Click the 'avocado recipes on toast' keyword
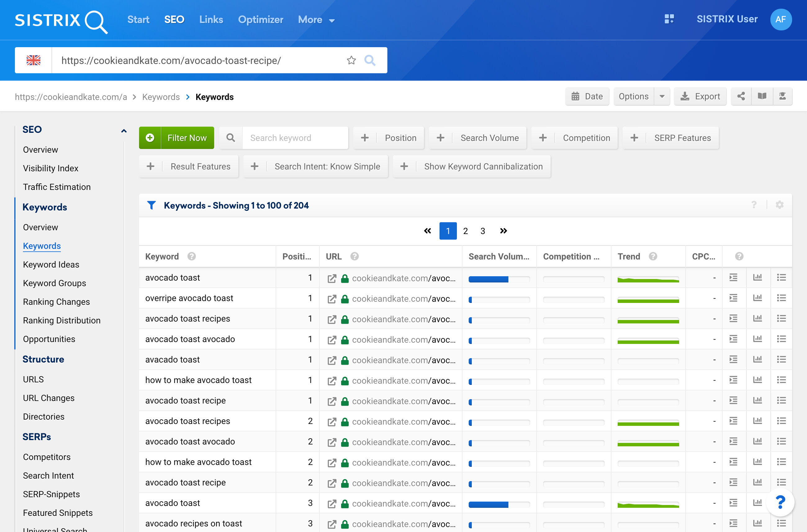 193,523
